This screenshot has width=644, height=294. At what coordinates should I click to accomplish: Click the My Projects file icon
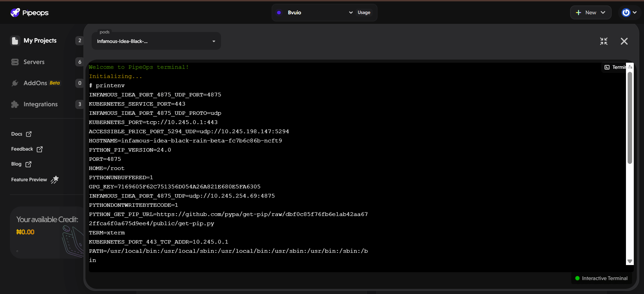tap(15, 41)
